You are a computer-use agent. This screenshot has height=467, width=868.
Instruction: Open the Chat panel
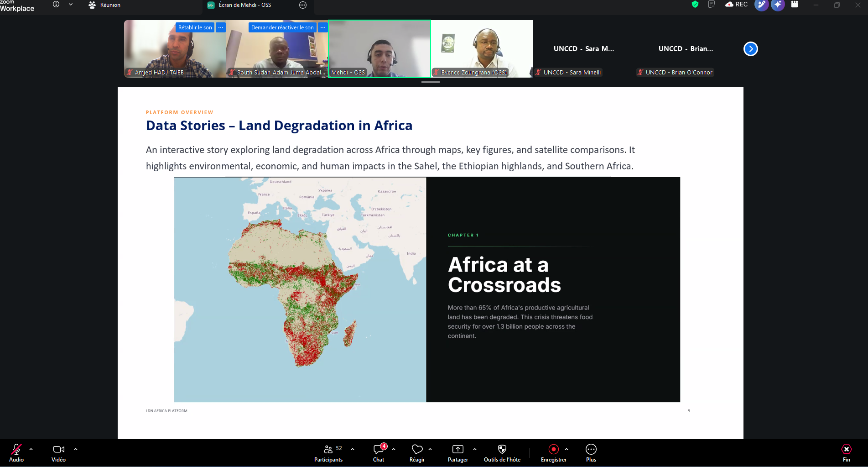pyautogui.click(x=379, y=453)
